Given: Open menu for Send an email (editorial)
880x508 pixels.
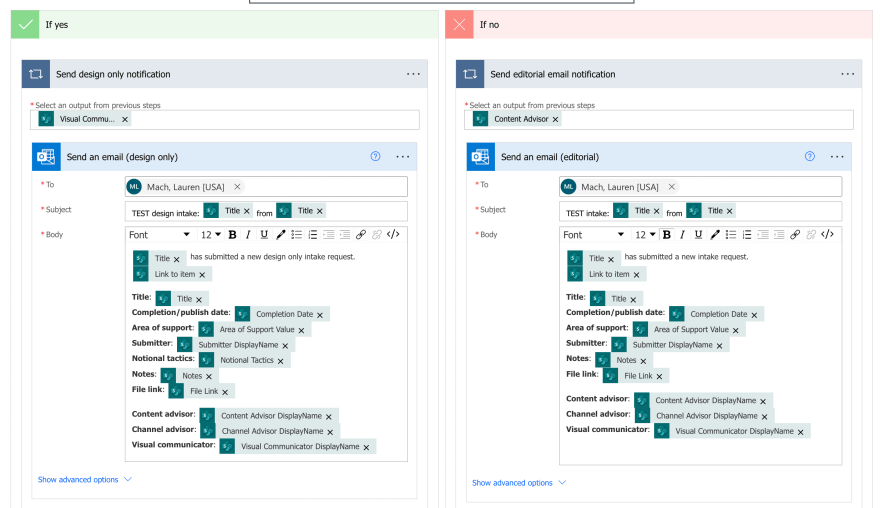Looking at the screenshot, I should coord(837,157).
